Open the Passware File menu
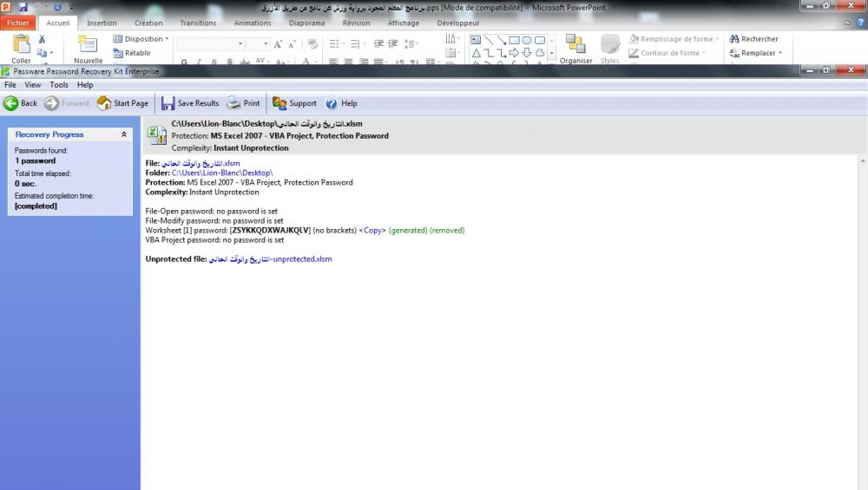Viewport: 868px width, 490px height. pyautogui.click(x=10, y=85)
